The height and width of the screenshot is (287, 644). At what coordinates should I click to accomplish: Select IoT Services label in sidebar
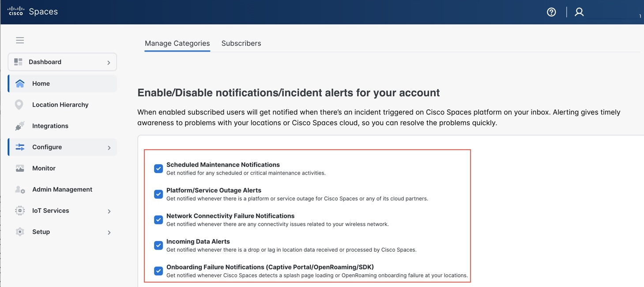(51, 211)
